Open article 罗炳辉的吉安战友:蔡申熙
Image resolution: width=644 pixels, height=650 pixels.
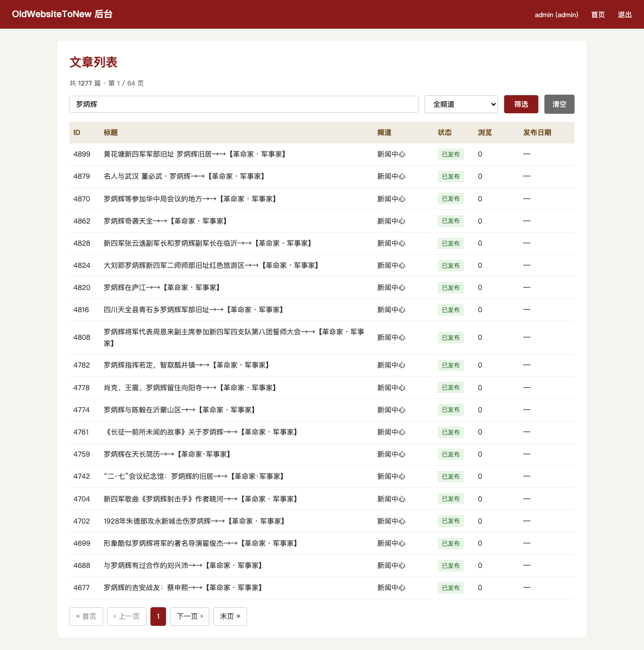[184, 588]
